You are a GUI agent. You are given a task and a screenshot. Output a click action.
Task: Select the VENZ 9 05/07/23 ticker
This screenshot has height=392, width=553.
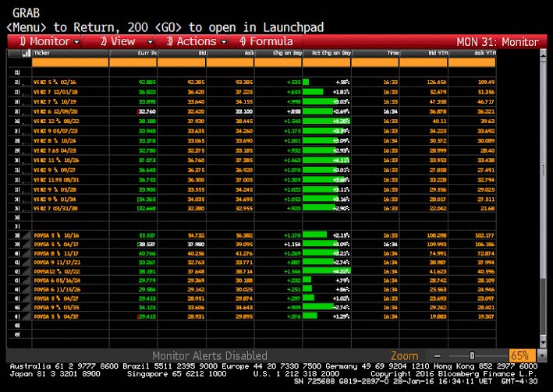coord(55,131)
